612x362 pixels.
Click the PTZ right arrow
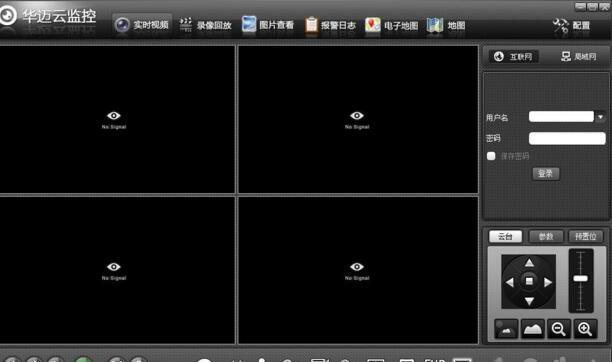[548, 282]
